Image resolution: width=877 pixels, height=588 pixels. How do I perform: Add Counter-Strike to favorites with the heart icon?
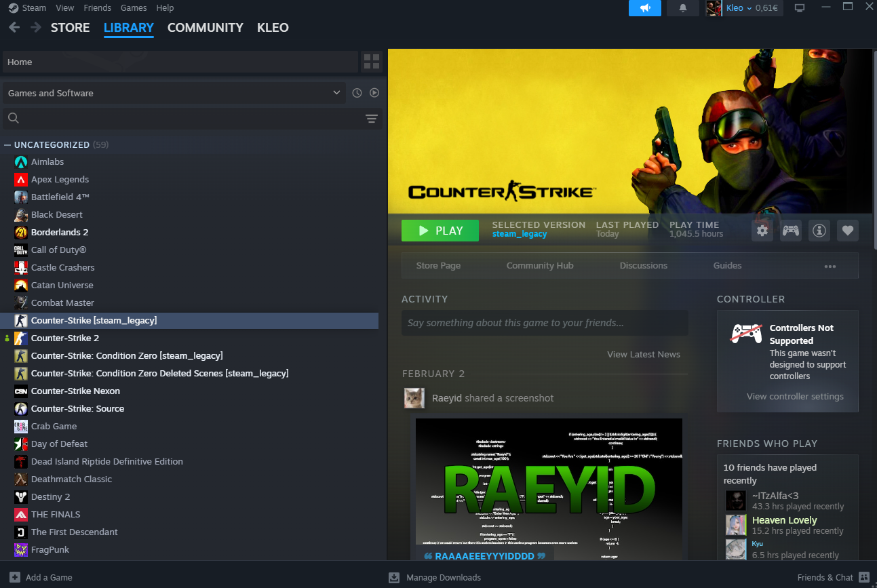click(x=847, y=231)
